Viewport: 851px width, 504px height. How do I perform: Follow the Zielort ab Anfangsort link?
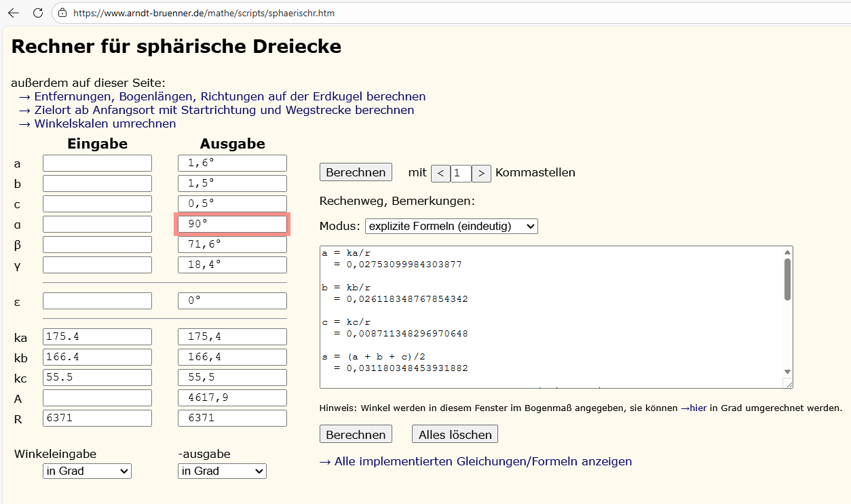pos(224,110)
